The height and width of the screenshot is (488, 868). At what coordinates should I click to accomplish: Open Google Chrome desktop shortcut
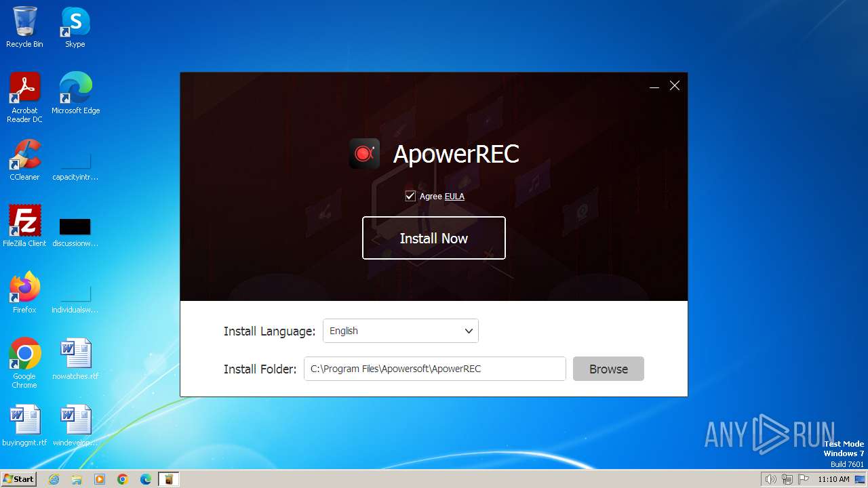(24, 363)
